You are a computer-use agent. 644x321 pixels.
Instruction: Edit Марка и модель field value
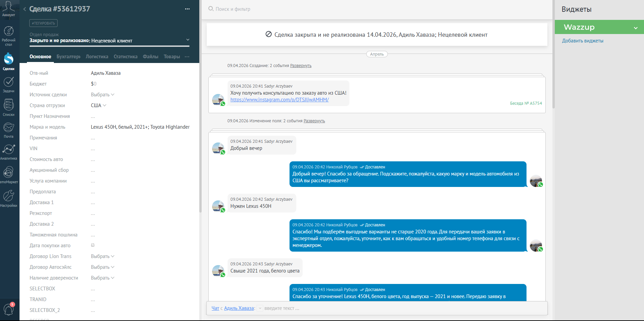coord(140,127)
